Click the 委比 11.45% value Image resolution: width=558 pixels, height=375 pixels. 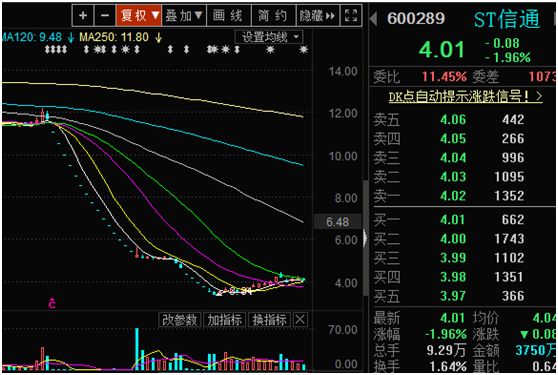(444, 76)
